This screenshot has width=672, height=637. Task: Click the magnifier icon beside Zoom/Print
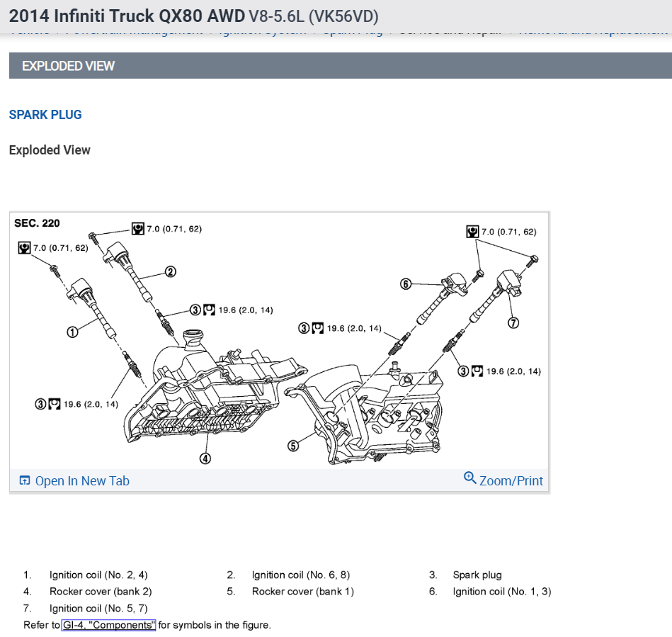tap(470, 479)
